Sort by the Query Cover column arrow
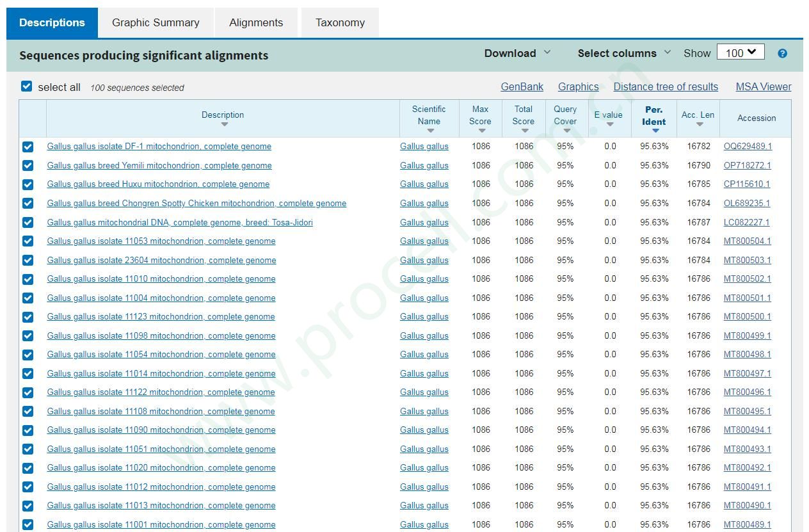The width and height of the screenshot is (809, 532). coord(566,131)
